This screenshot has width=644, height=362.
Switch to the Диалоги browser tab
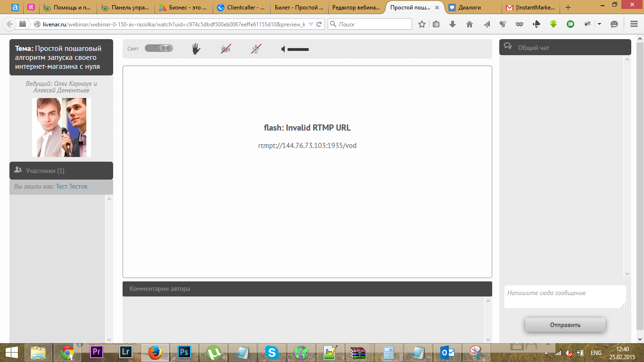[473, 8]
